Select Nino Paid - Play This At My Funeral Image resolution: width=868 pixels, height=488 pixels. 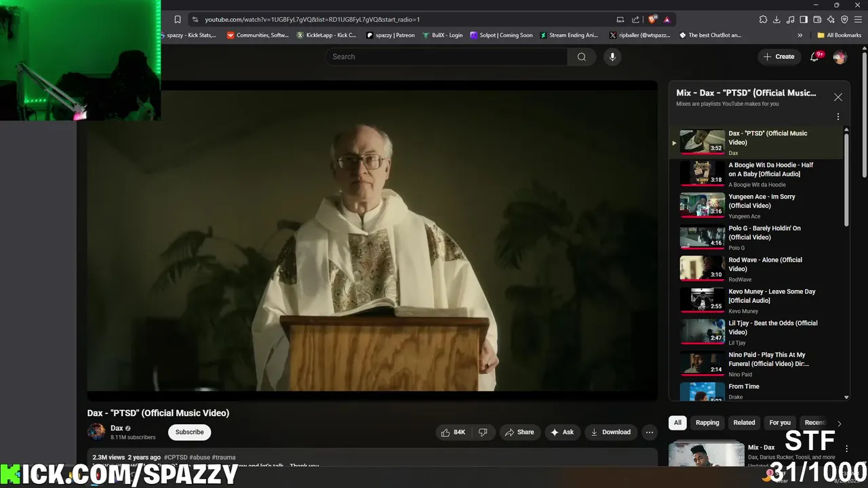[x=756, y=364]
